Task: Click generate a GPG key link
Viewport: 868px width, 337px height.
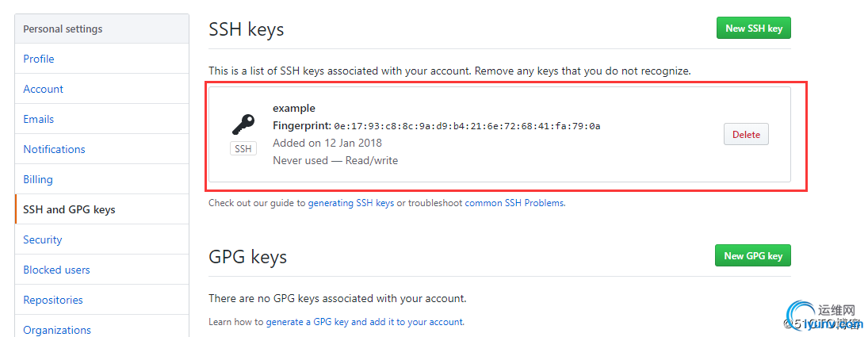Action: pyautogui.click(x=307, y=322)
